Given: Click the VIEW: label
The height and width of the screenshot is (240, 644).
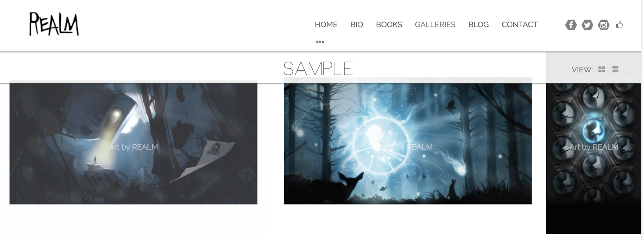Looking at the screenshot, I should point(582,70).
